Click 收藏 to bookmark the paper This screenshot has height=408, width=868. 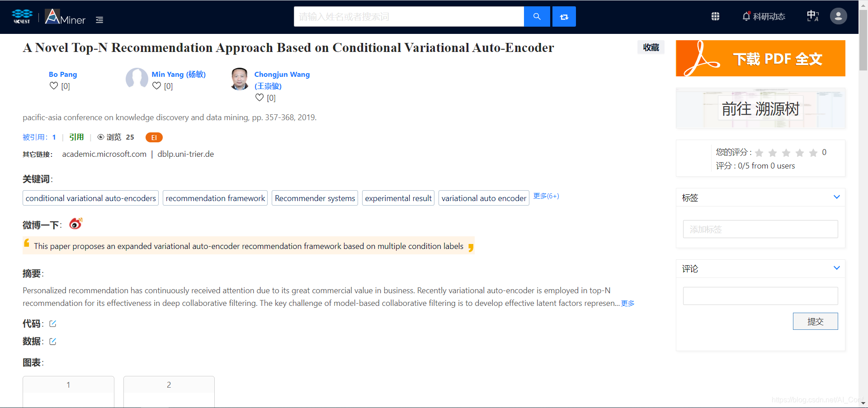tap(651, 47)
